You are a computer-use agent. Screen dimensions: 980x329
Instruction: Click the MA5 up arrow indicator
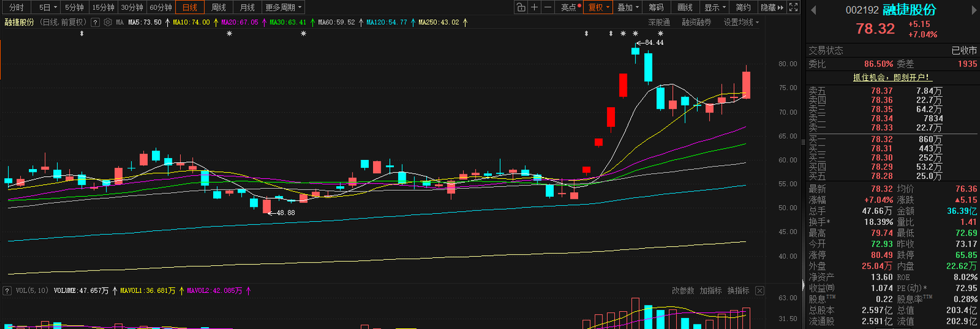pos(167,22)
